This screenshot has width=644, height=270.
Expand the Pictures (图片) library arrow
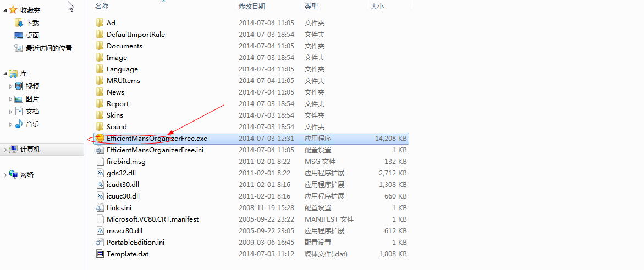(10, 99)
